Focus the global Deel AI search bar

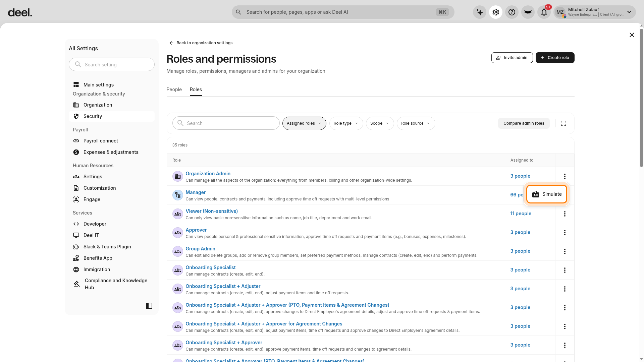(x=343, y=12)
